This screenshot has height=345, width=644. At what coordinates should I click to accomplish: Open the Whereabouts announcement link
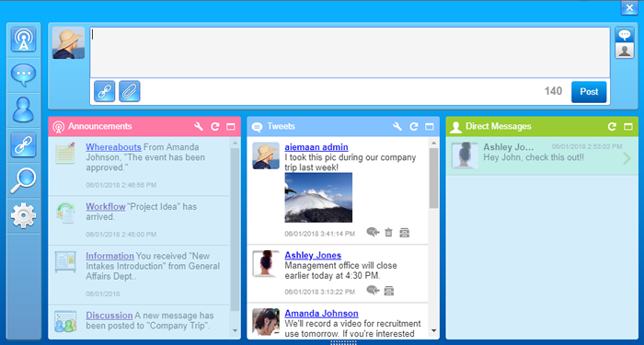coord(113,147)
